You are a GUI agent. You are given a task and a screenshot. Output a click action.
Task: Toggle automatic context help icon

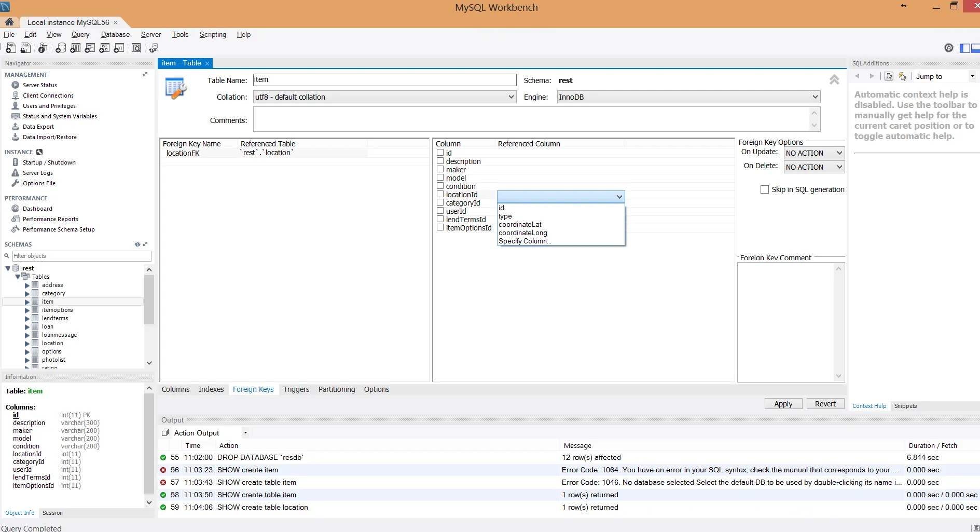coord(903,76)
